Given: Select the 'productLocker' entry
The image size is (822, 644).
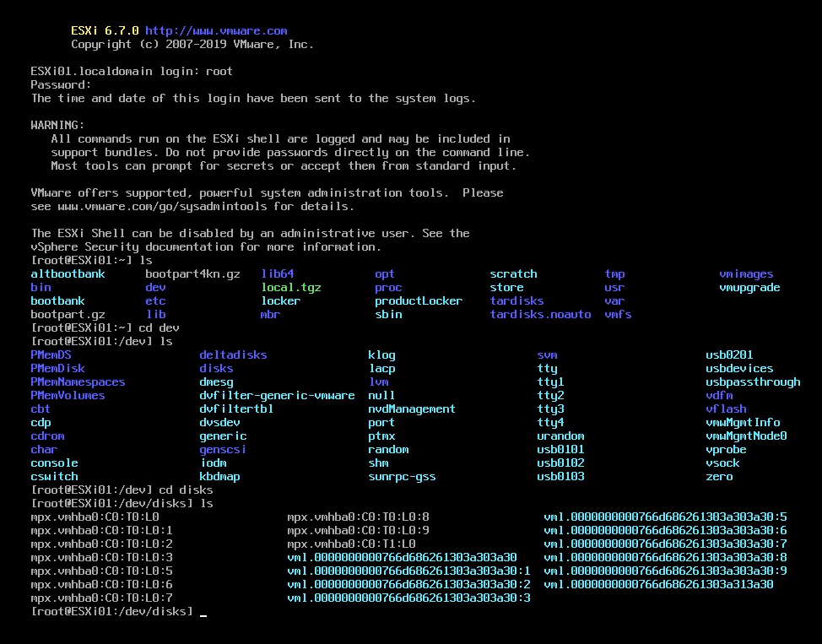Looking at the screenshot, I should point(419,301).
